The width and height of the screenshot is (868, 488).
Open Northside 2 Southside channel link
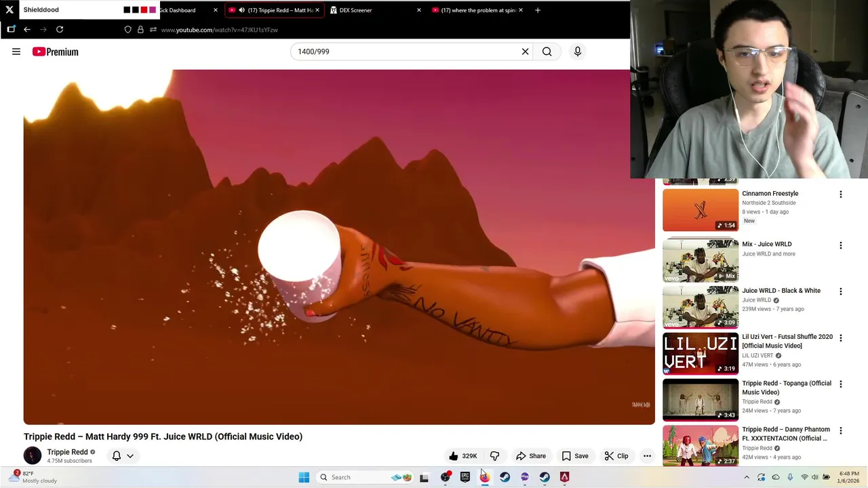[769, 203]
